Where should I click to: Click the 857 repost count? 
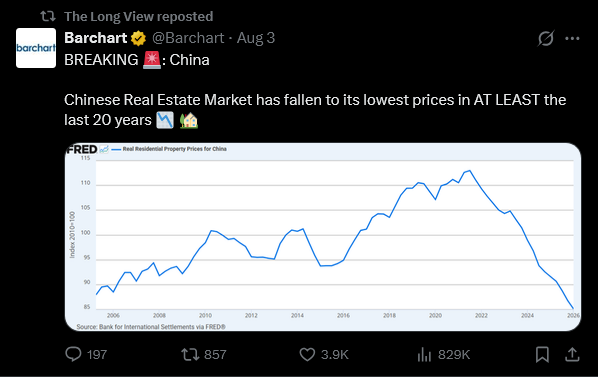pyautogui.click(x=215, y=355)
